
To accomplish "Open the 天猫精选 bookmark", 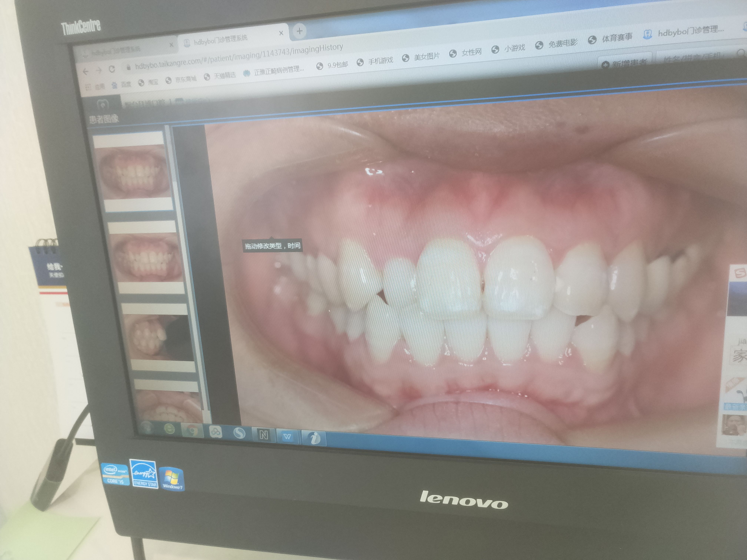I will click(x=220, y=76).
